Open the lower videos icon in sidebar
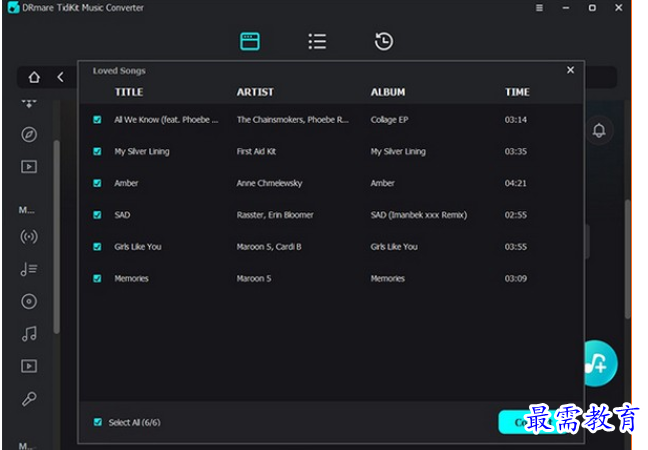 point(29,366)
